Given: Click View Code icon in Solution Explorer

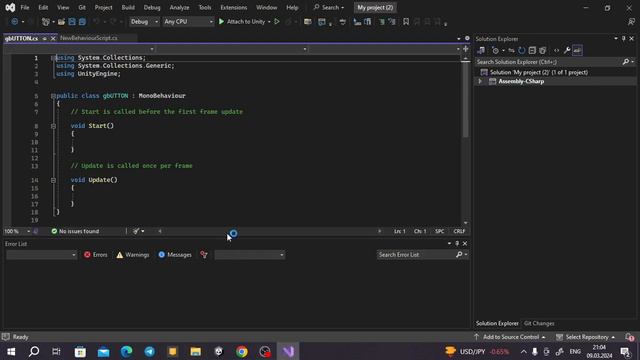Looking at the screenshot, I should click(556, 50).
